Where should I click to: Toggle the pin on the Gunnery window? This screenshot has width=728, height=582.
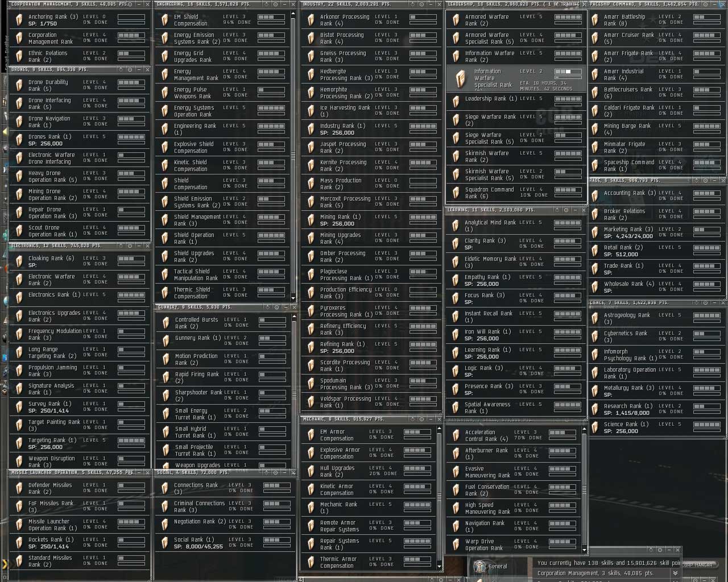(278, 307)
